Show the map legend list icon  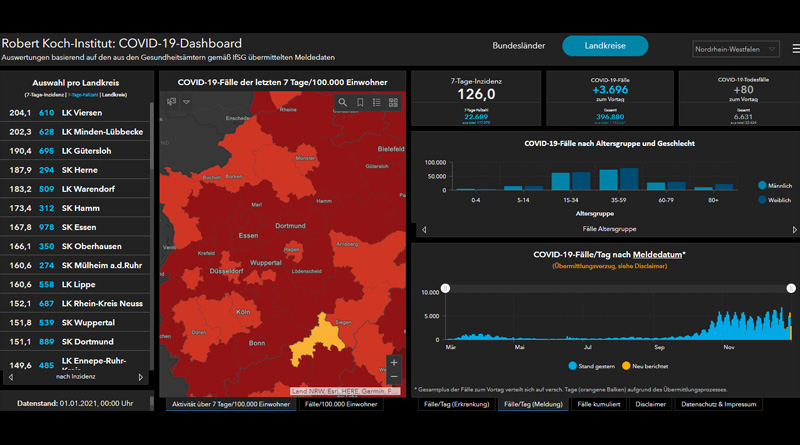click(x=377, y=103)
